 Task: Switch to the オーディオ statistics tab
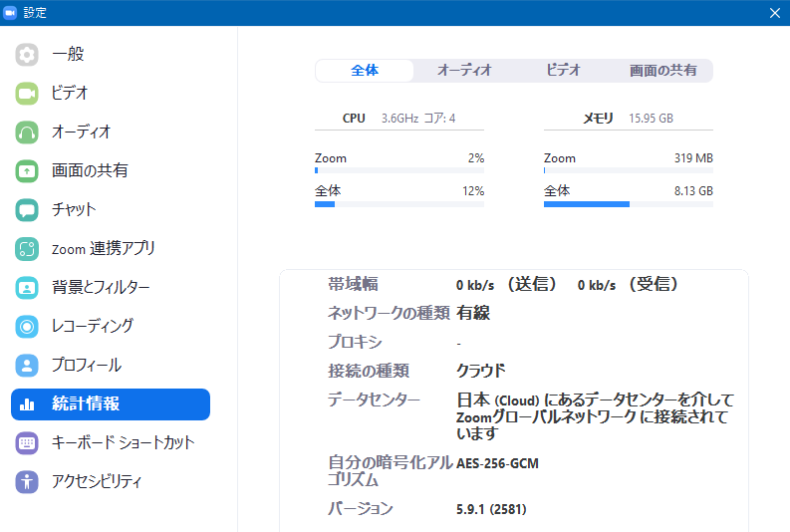coord(464,71)
